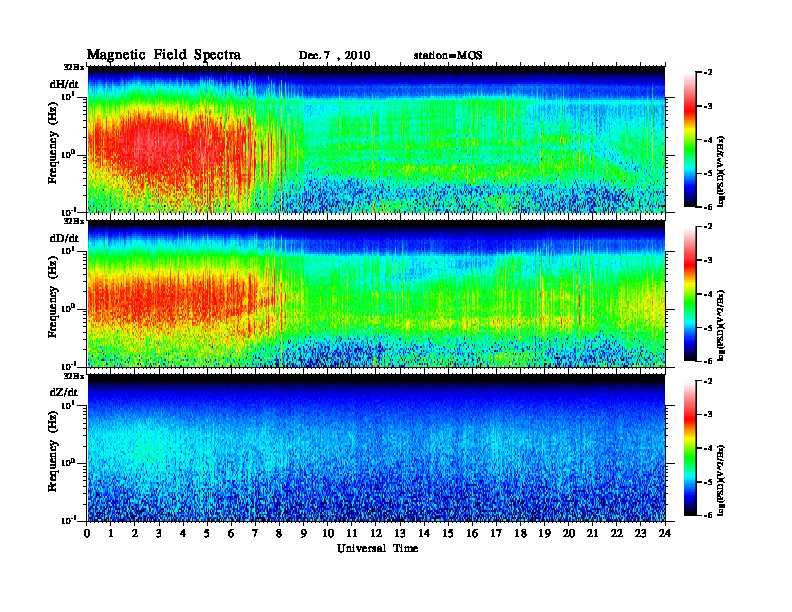The image size is (792, 612).
Task: Click the 10¹ frequency tick of dZ/dt panel
Action: [x=68, y=405]
